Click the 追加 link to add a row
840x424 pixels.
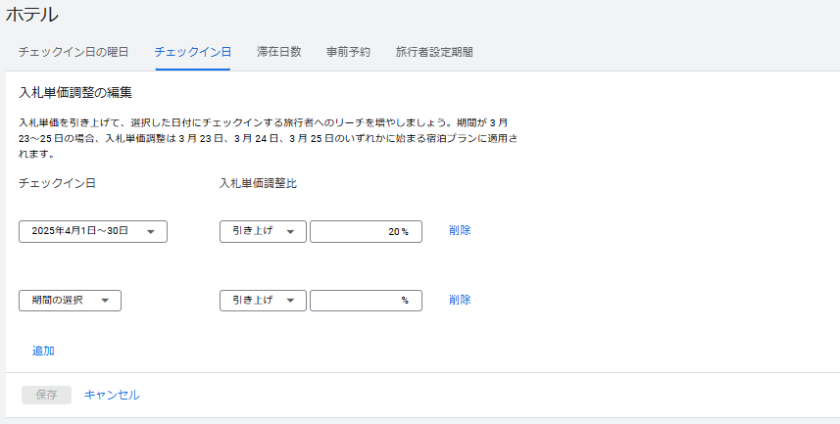click(43, 351)
